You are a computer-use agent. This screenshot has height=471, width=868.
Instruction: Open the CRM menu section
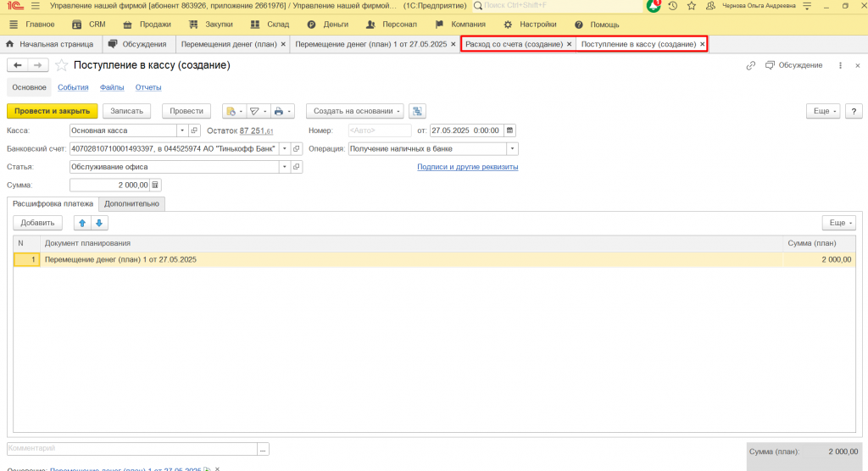coord(88,25)
